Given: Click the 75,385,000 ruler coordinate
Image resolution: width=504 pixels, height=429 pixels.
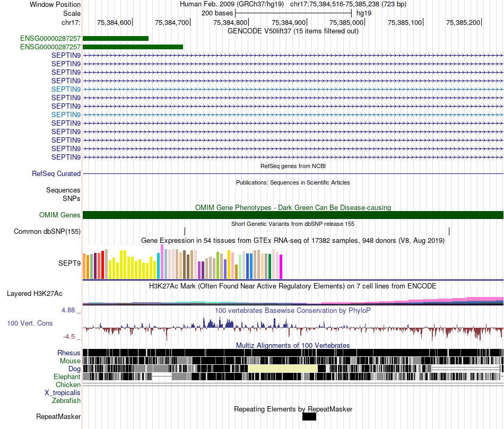Looking at the screenshot, I should [346, 22].
